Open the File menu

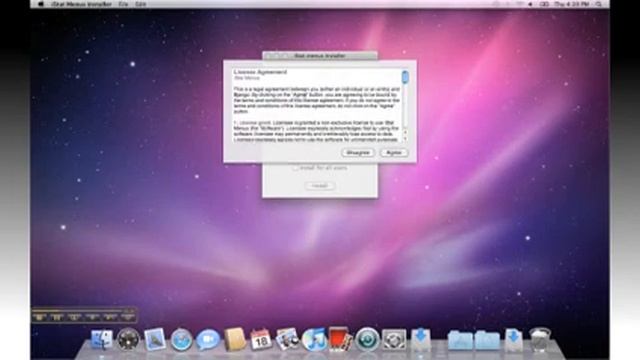coord(123,4)
